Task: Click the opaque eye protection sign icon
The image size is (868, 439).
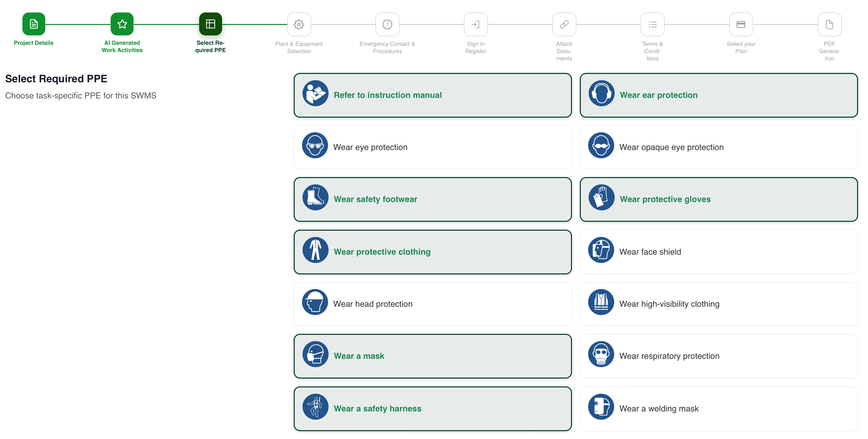Action: click(x=601, y=146)
